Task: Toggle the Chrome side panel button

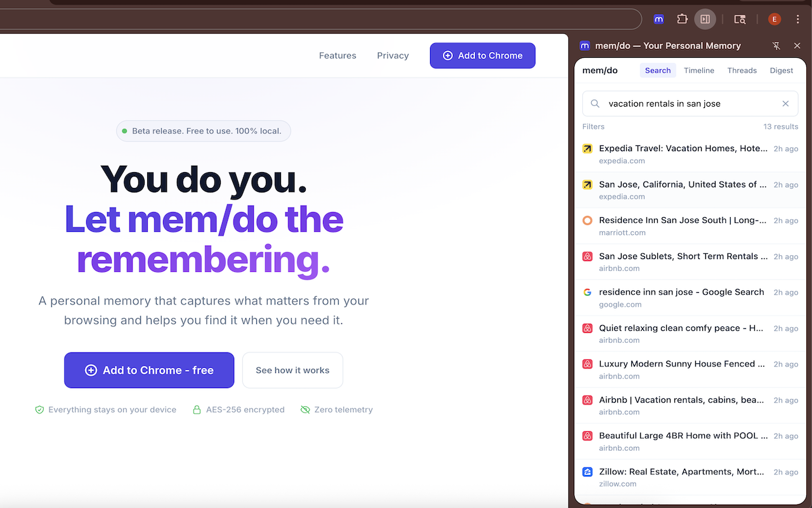Action: pos(705,19)
